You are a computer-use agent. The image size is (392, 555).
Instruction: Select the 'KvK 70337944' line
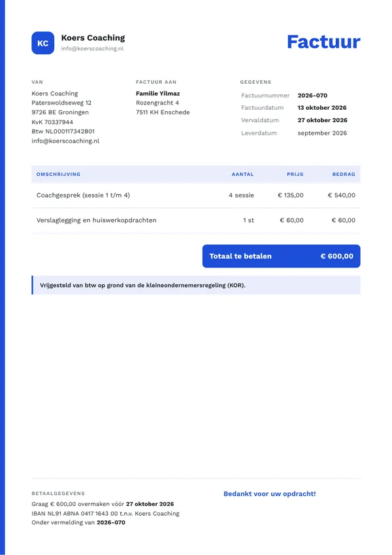coord(52,122)
